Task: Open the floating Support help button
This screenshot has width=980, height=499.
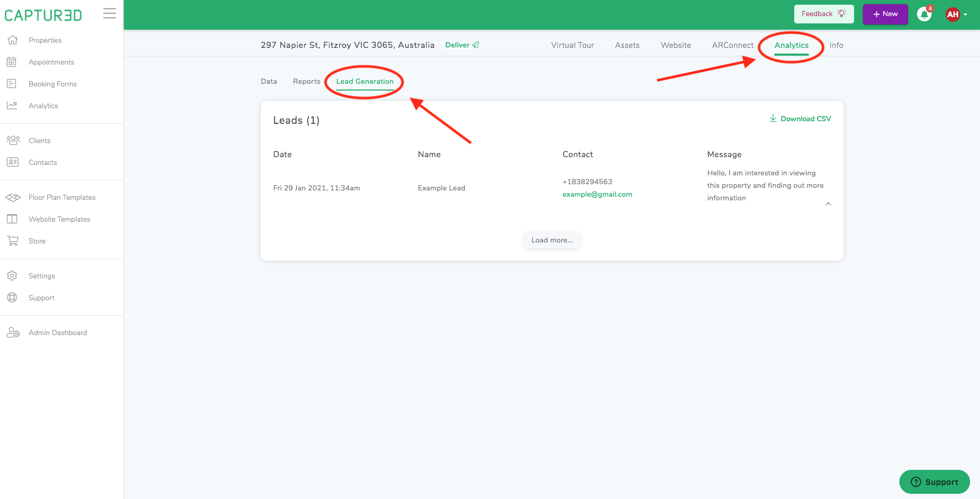Action: coord(935,482)
